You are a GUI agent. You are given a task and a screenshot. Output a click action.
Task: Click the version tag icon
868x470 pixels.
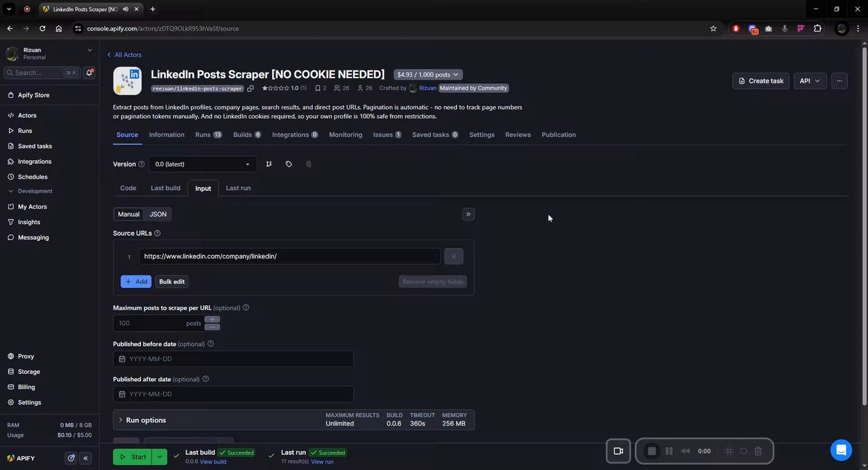click(289, 164)
